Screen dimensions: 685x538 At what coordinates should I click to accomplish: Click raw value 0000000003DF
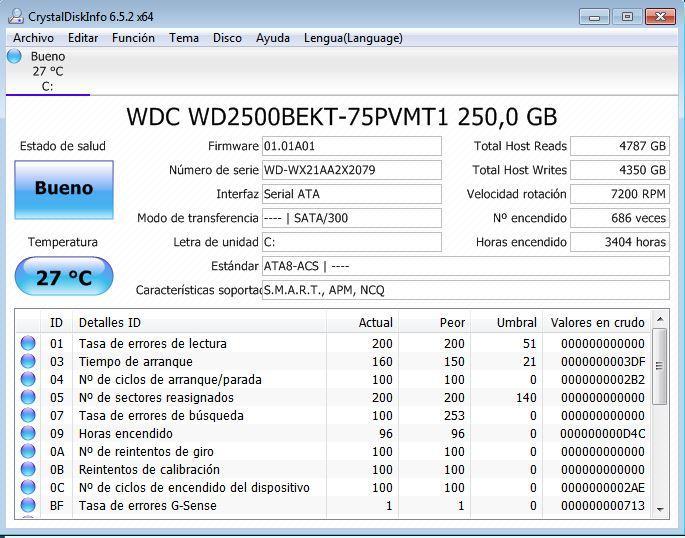pos(603,361)
